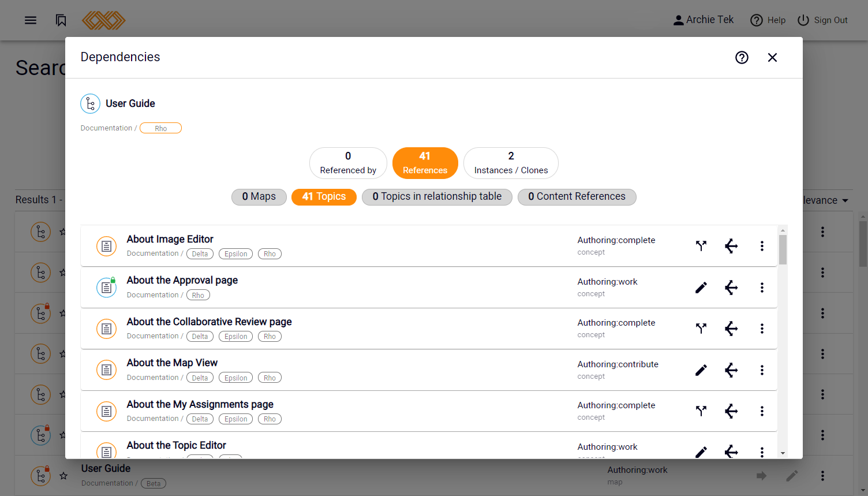Screen dimensions: 868x496
Task: Select Delta tag on About Image Editor
Action: (200, 254)
